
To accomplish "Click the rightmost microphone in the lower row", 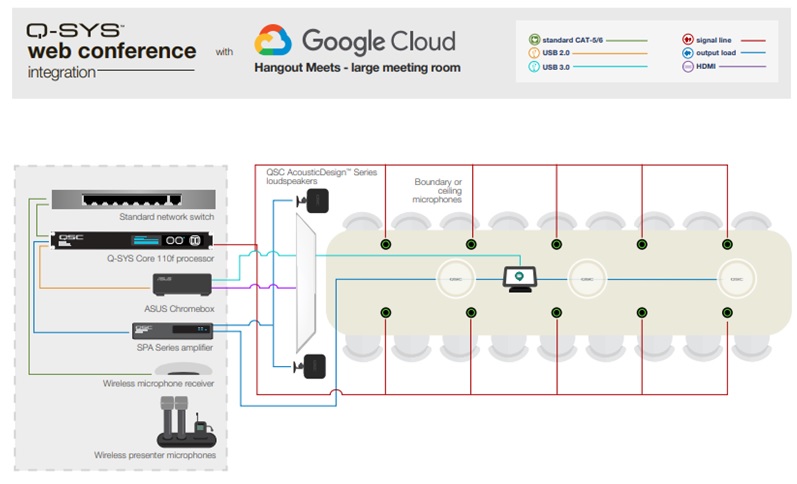I will (727, 312).
